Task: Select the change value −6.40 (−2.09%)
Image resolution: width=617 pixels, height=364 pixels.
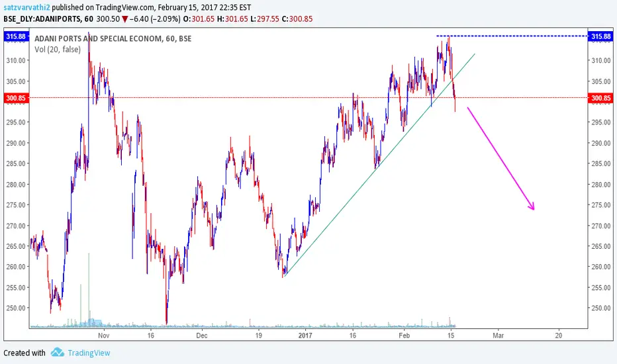Action: tap(155, 19)
